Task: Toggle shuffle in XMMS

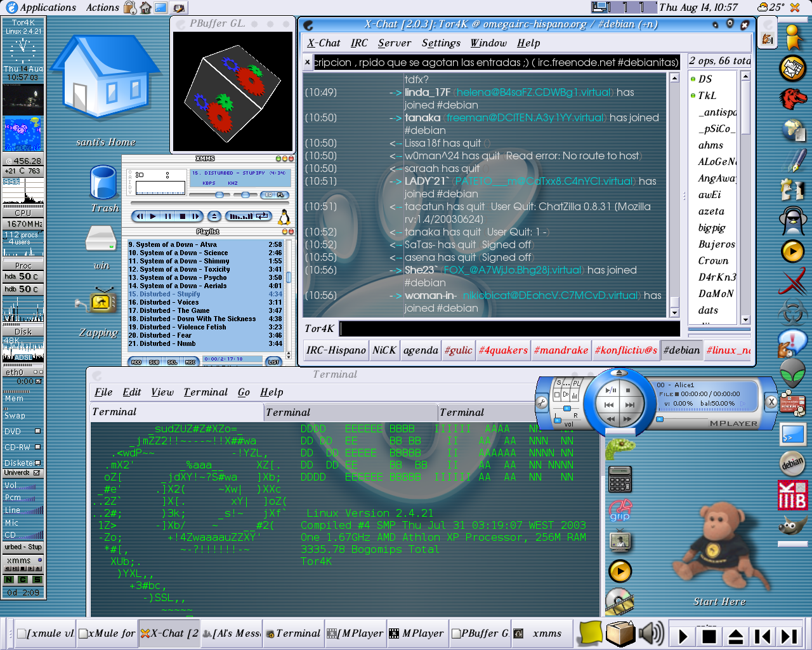Action: point(240,216)
